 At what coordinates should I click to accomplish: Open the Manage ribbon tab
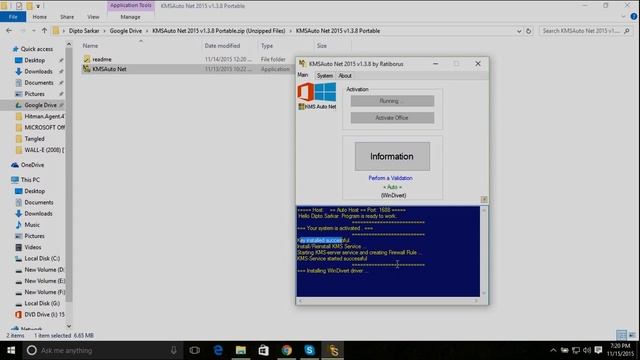pos(131,17)
